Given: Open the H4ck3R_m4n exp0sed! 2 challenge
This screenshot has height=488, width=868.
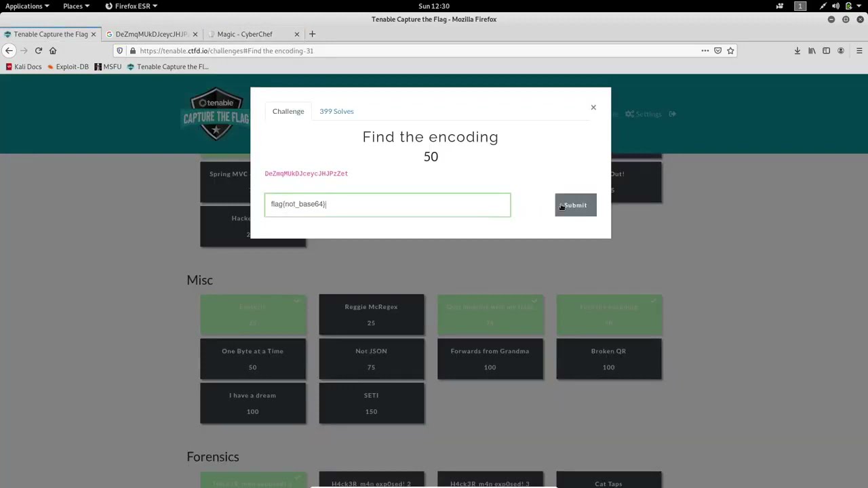Looking at the screenshot, I should [372, 480].
